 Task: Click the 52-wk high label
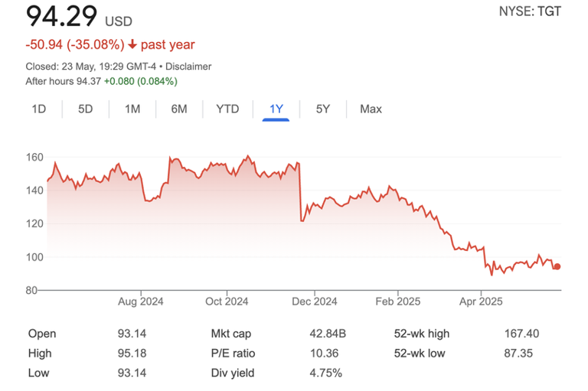click(x=421, y=334)
